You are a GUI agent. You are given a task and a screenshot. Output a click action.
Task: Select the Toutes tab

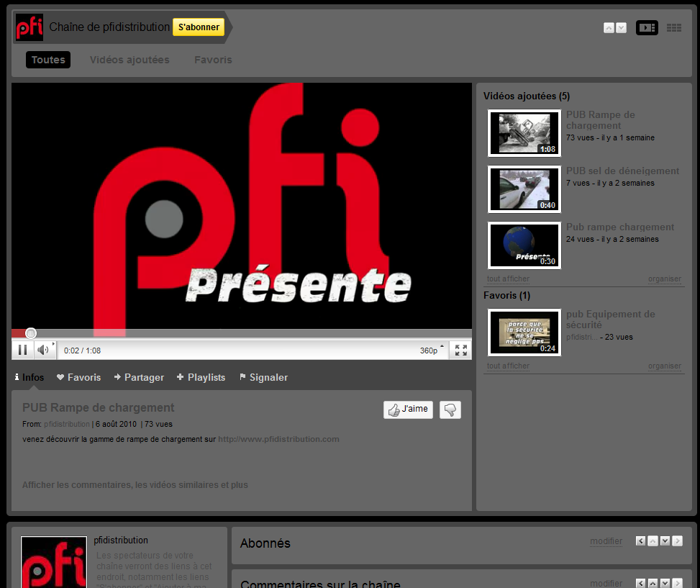tap(48, 60)
